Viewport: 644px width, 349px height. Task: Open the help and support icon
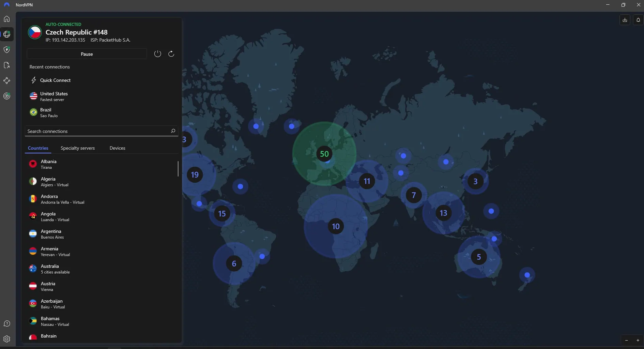(7, 324)
